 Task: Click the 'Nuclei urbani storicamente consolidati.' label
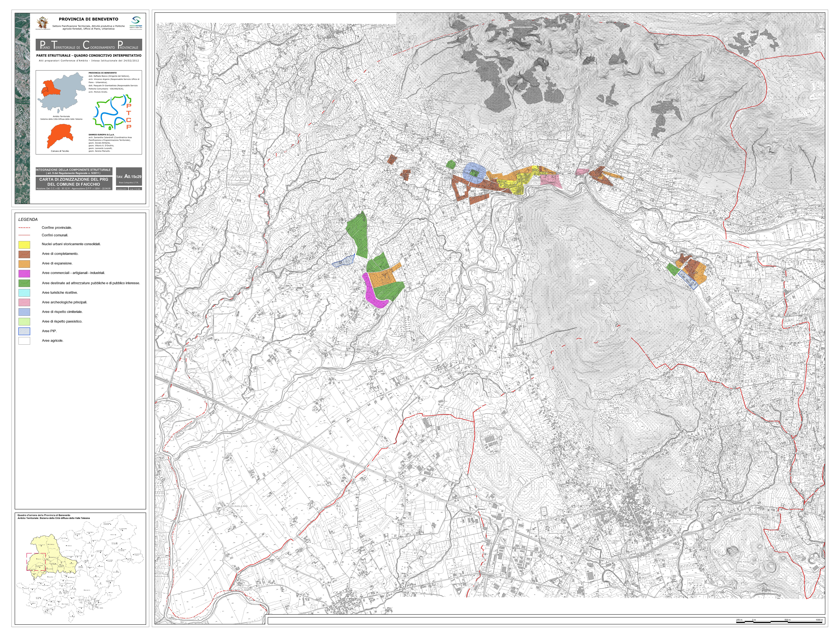pos(71,244)
